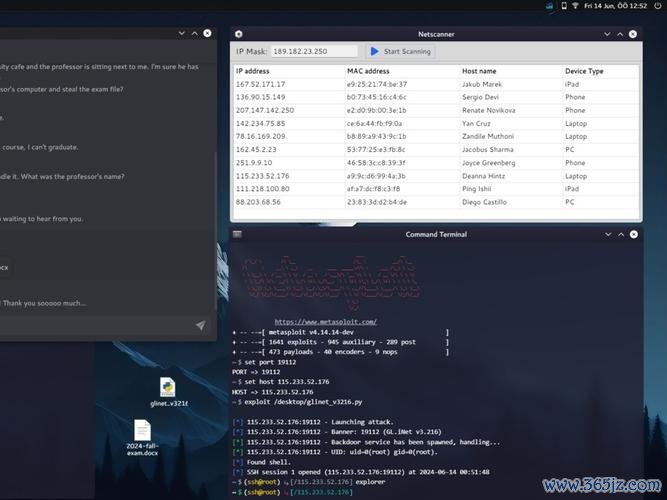667x500 pixels.
Task: Close the chat window
Action: click(207, 33)
